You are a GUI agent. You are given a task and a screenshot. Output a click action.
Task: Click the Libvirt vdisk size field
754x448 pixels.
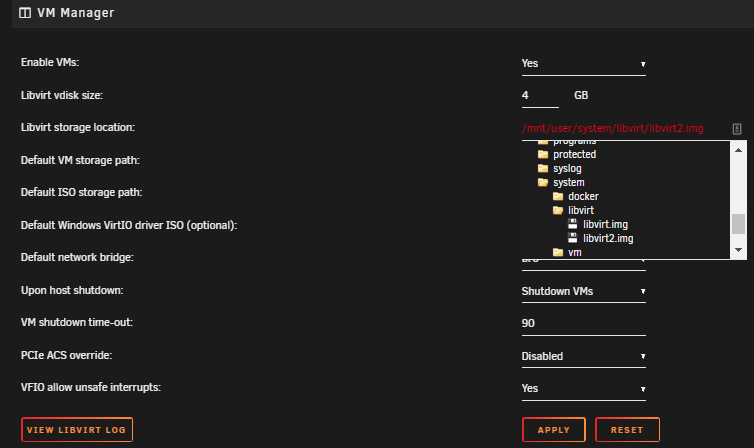pos(540,96)
